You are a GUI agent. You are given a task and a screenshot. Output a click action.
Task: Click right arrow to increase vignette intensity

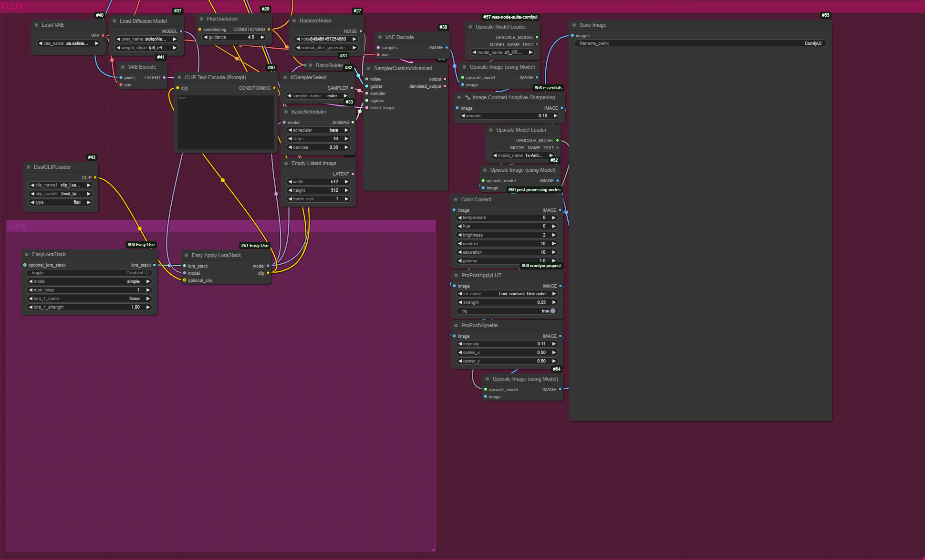pyautogui.click(x=554, y=344)
